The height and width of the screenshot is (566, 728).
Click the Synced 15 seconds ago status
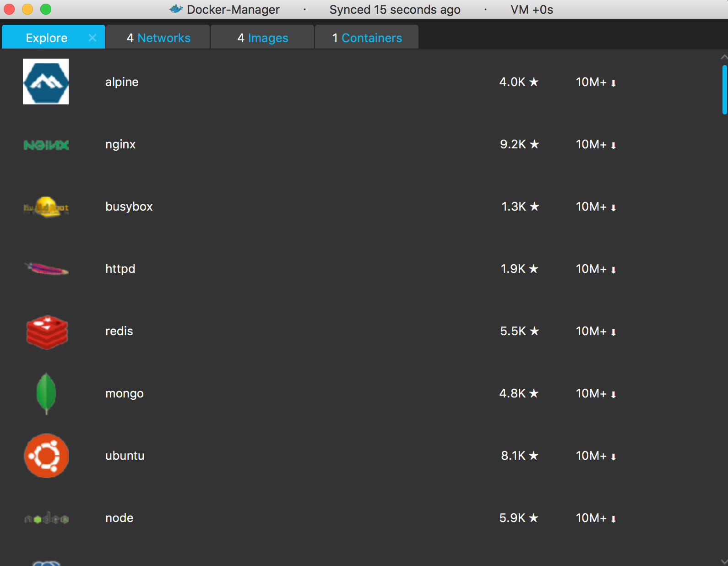coord(395,10)
